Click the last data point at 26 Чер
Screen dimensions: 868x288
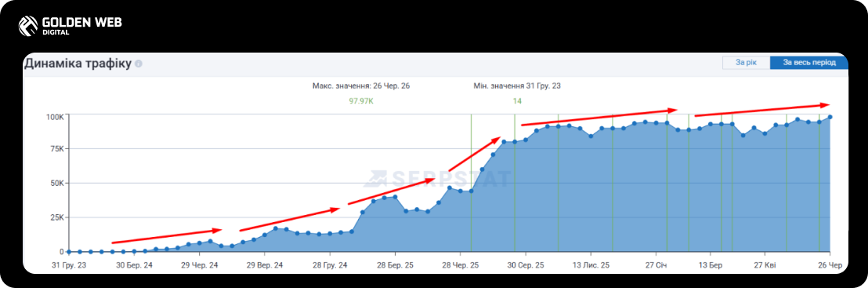(830, 117)
